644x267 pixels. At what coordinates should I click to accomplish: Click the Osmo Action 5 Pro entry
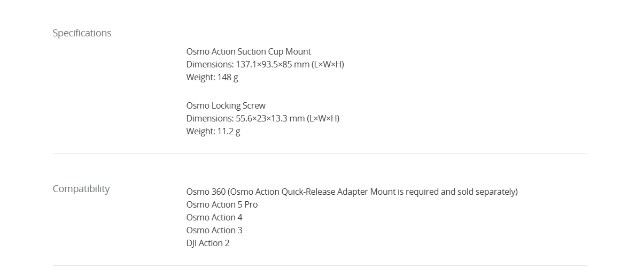pyautogui.click(x=222, y=204)
